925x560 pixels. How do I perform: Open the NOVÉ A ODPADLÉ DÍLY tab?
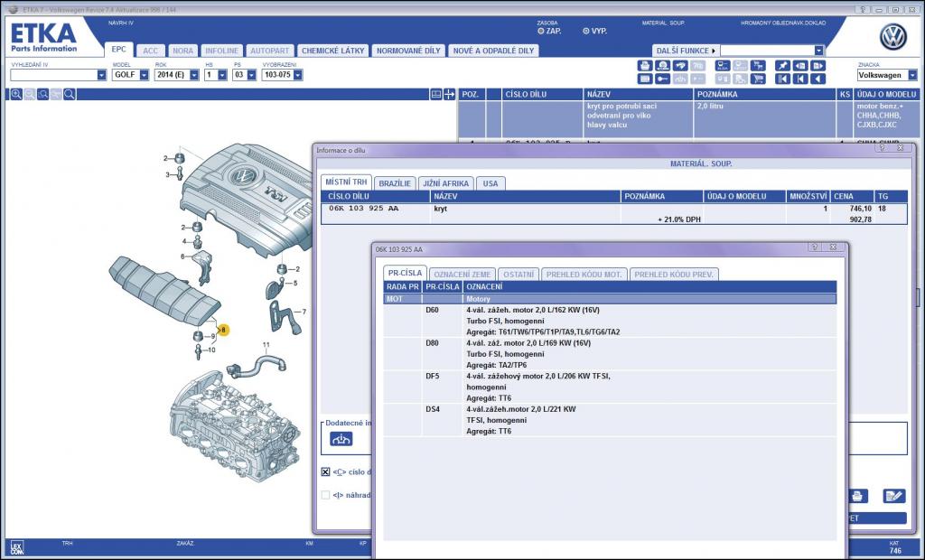pos(493,51)
